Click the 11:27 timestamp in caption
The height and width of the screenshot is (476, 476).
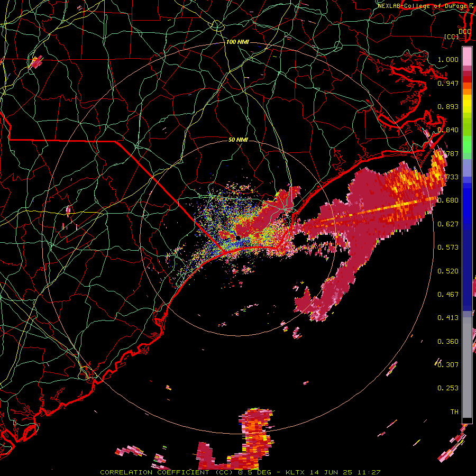click(x=369, y=472)
